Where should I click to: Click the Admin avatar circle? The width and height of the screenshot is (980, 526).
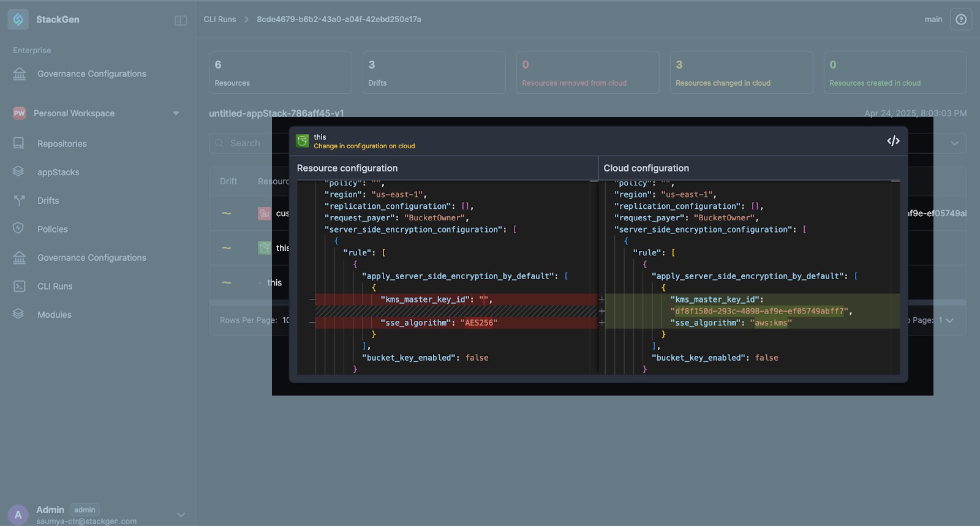[x=18, y=515]
